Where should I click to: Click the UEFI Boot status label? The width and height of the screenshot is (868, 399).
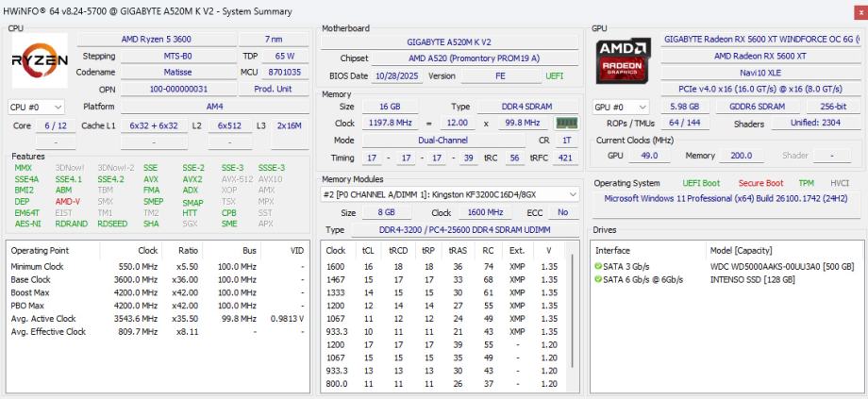click(x=701, y=183)
